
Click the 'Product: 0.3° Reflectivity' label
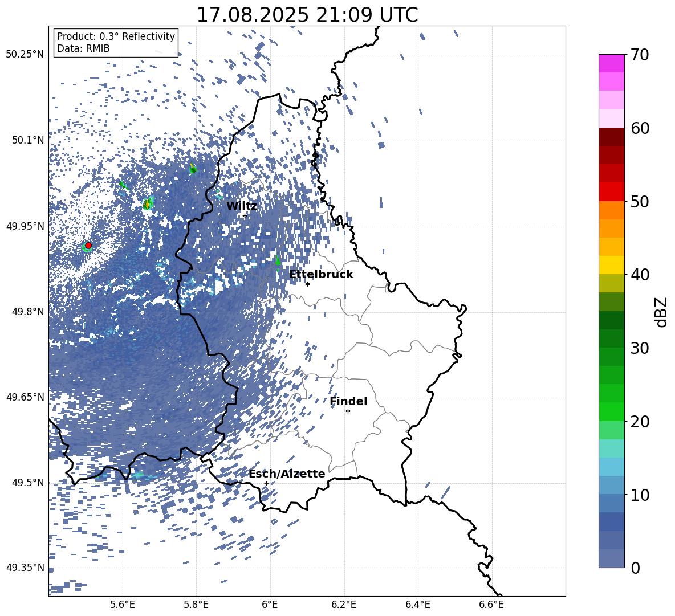[116, 36]
